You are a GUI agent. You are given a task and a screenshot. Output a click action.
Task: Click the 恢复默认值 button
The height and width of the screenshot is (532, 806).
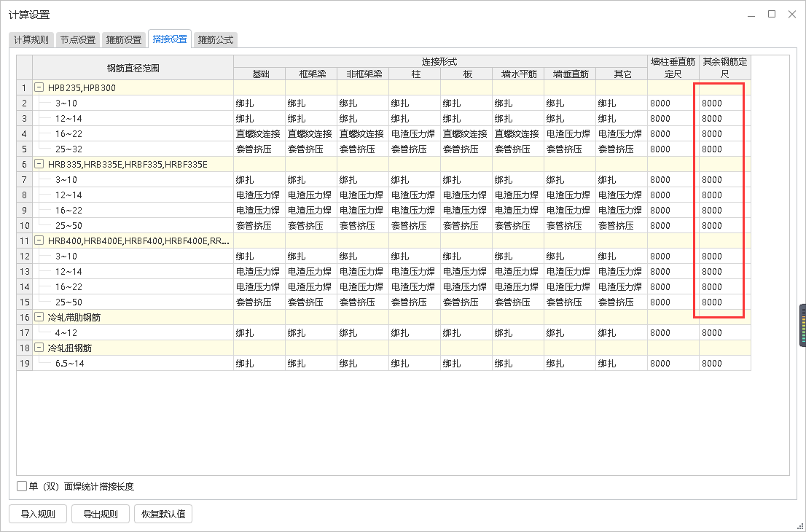pyautogui.click(x=163, y=514)
